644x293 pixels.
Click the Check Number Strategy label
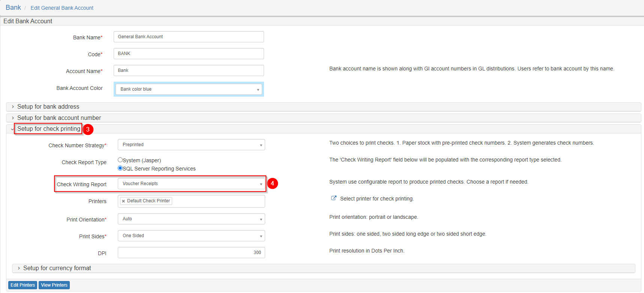(x=77, y=145)
